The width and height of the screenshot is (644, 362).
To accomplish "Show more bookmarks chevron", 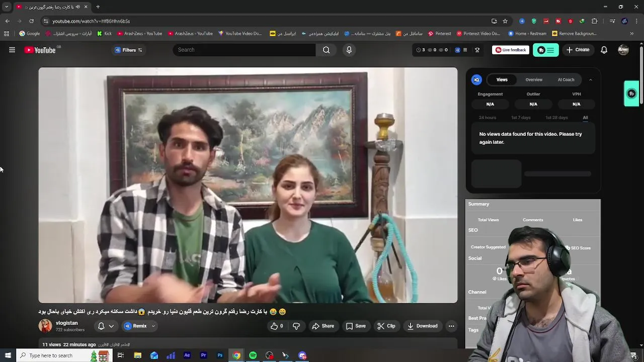I will (632, 34).
